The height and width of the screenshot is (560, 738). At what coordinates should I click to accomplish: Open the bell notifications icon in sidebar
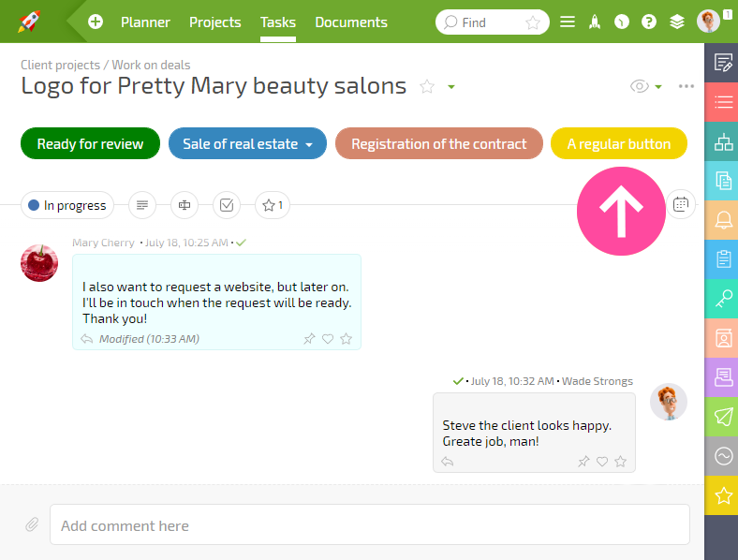(x=721, y=220)
